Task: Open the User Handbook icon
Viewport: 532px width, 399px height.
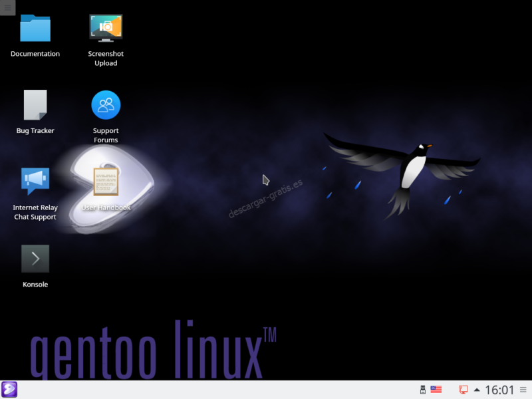Action: [106, 182]
